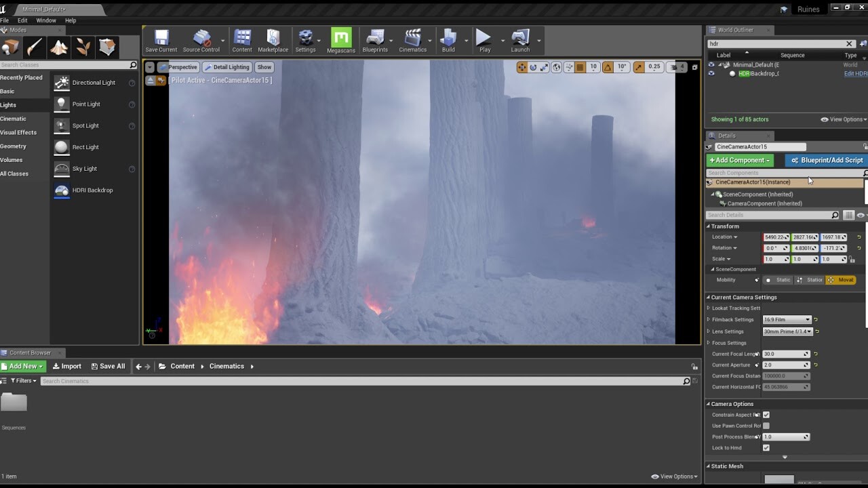
Task: Adjust the Post Process Blend Weight value slider
Action: pos(786,436)
